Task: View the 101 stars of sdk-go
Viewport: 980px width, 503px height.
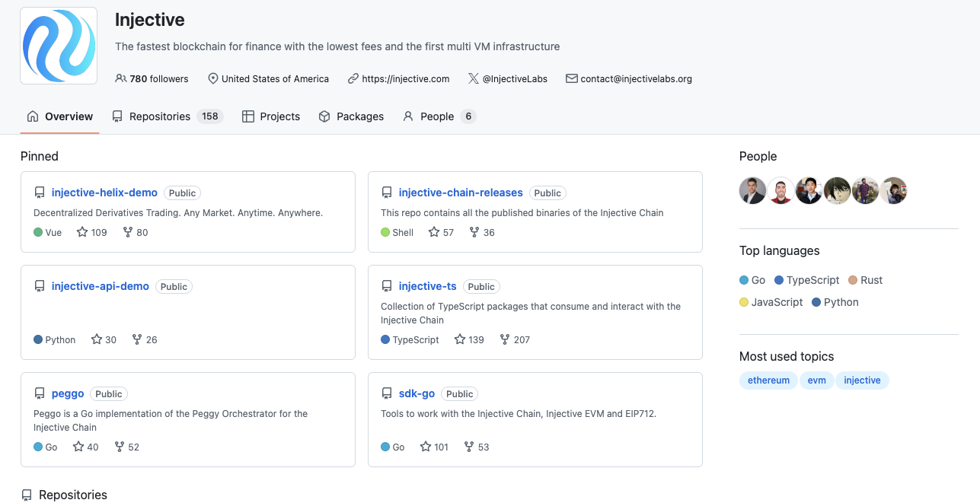Action: tap(434, 447)
